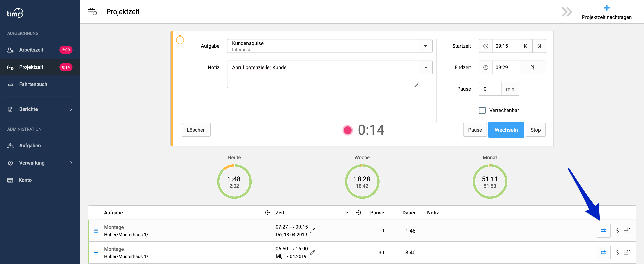Screen dimensions: 644x264
Task: Collapse the Notiz suggestions arrow
Action: (426, 67)
